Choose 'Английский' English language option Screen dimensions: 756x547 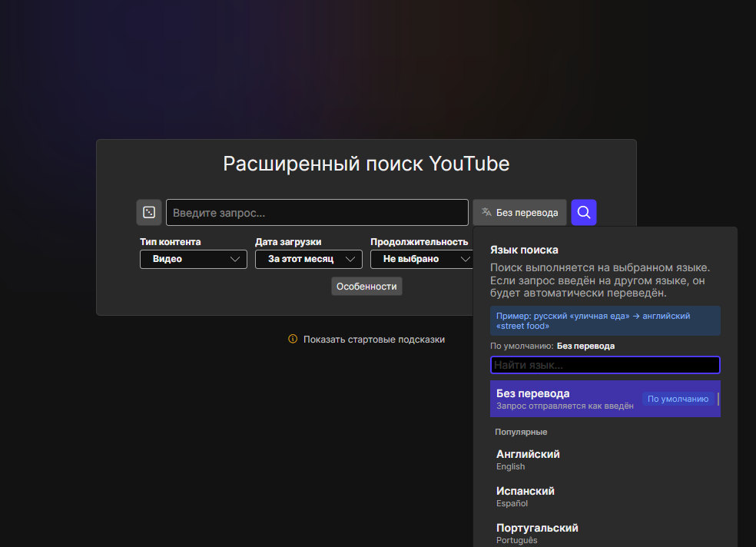605,459
